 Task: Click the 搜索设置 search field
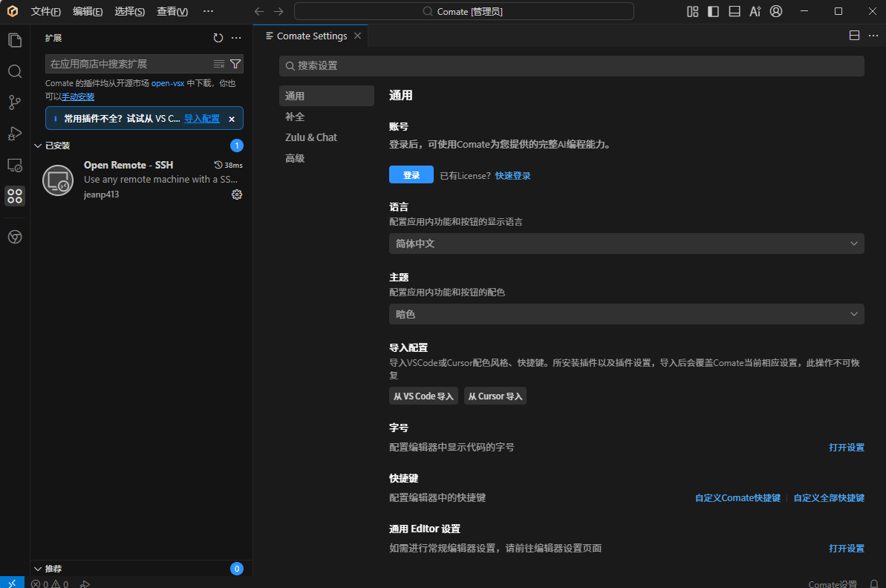point(571,66)
